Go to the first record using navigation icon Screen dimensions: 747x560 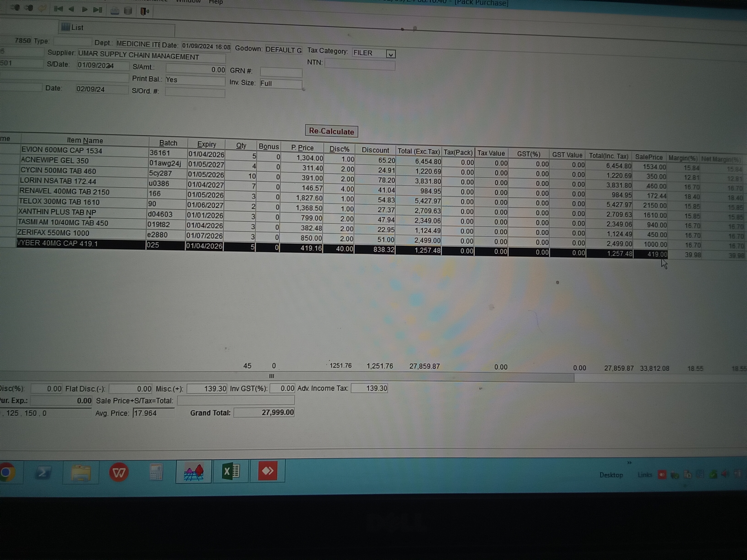coord(58,9)
